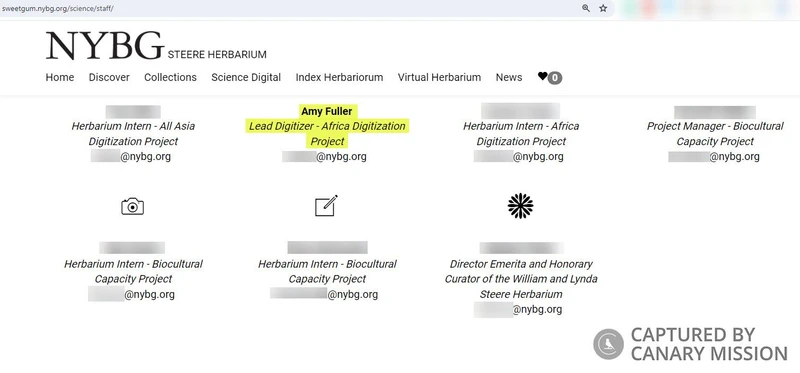Click the camera icon above the intern entry
Viewport: 800px width, 373px height.
click(133, 207)
